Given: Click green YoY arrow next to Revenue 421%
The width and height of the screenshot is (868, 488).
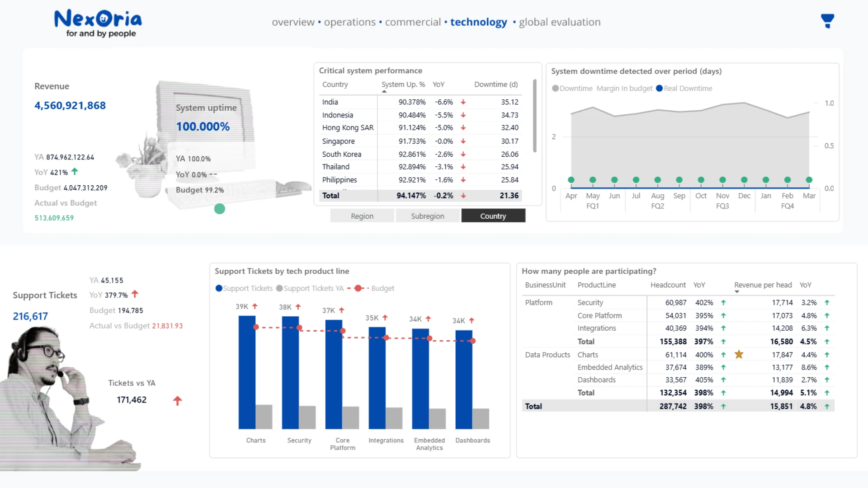Looking at the screenshot, I should [75, 172].
